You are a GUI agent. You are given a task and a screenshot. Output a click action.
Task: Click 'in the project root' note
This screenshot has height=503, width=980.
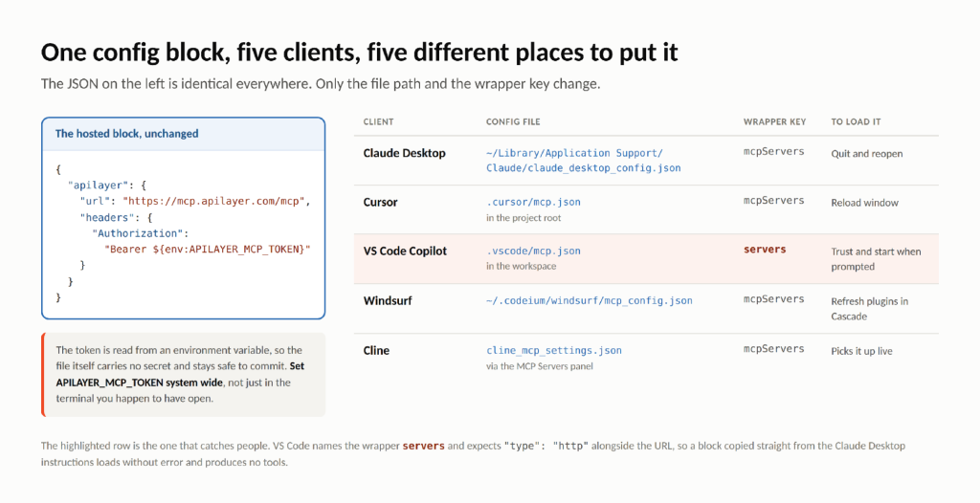pos(523,218)
